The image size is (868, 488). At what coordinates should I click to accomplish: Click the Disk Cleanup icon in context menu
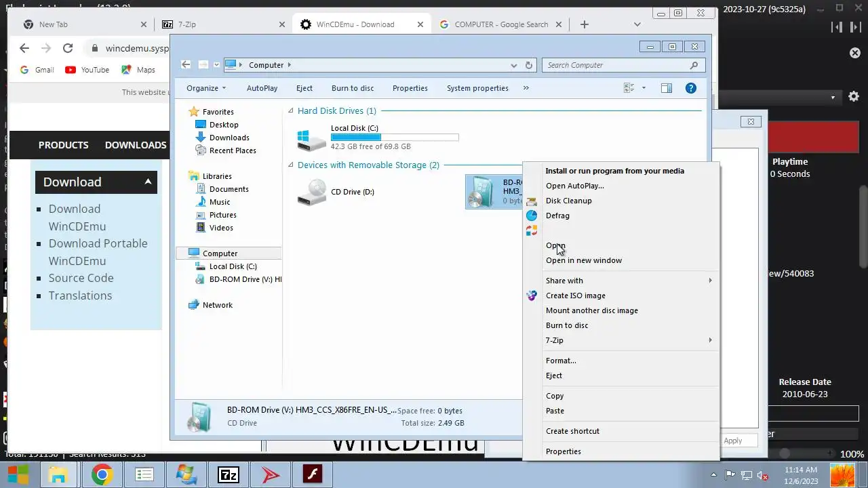pyautogui.click(x=532, y=201)
